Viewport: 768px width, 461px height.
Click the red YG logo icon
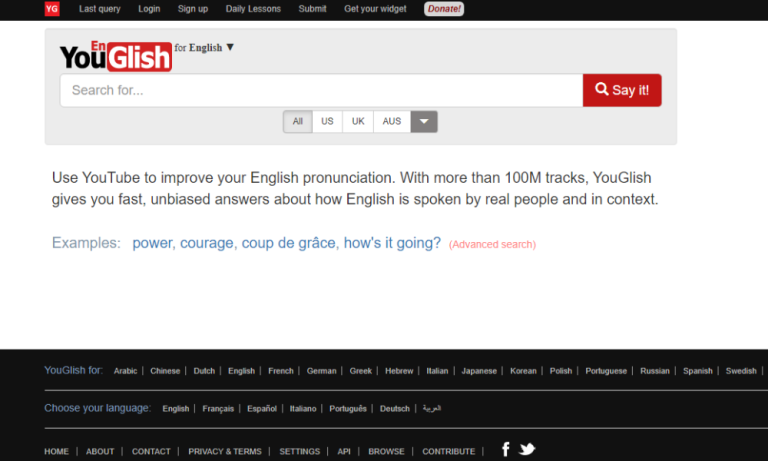coord(52,9)
